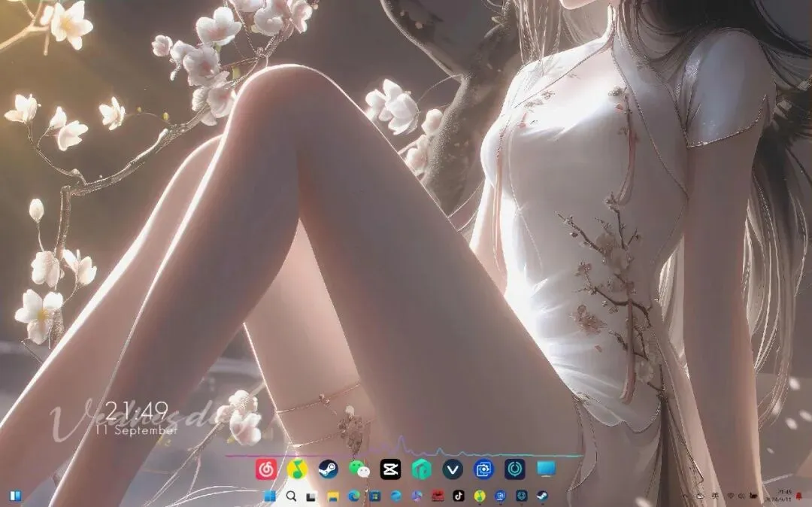Open the volume speaker tray icon
This screenshot has height=507, width=812.
741,496
